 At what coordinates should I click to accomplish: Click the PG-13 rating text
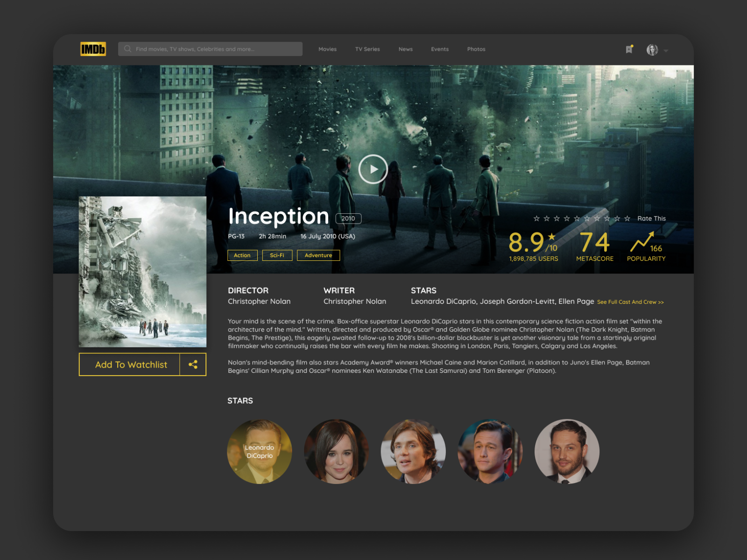236,236
